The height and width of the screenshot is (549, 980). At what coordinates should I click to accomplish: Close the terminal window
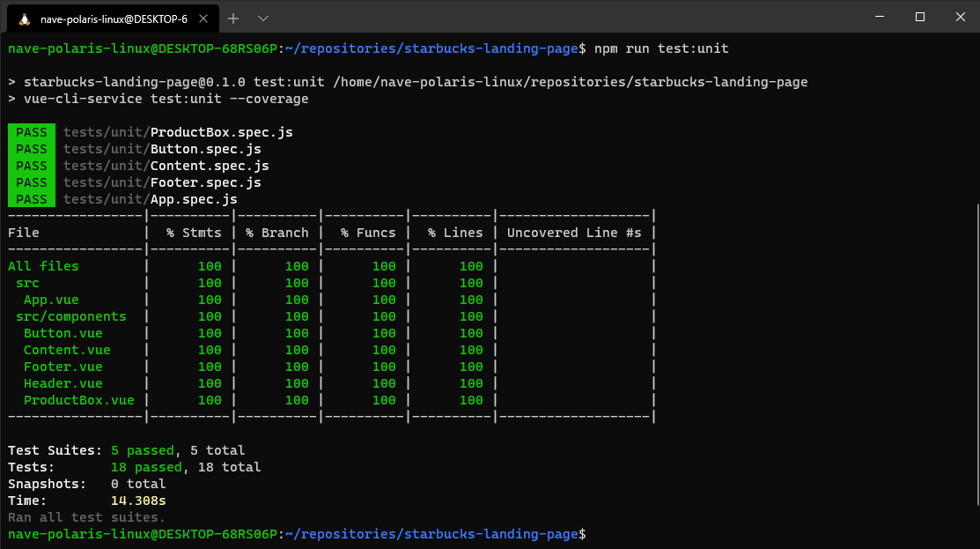pos(960,17)
